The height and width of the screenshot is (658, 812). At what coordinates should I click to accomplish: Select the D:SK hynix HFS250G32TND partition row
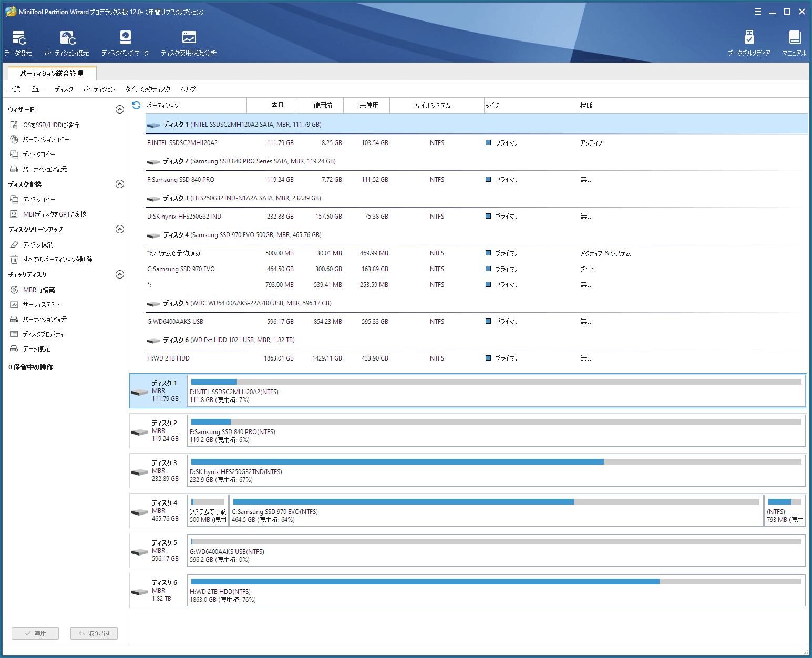pos(477,217)
